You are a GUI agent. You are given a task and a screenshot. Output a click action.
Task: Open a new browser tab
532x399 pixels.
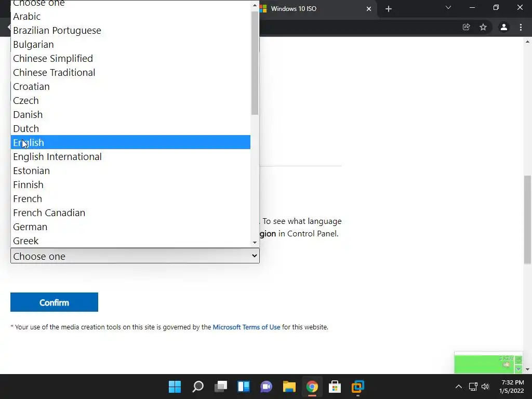(389, 9)
